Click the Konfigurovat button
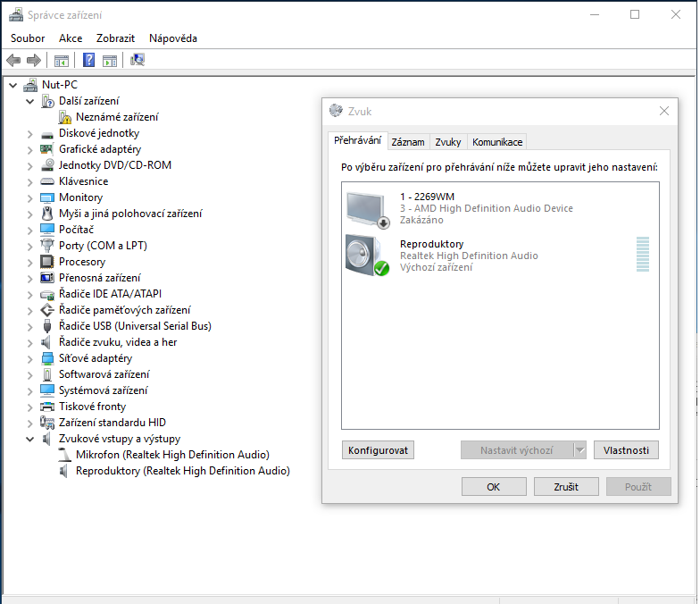 point(379,450)
